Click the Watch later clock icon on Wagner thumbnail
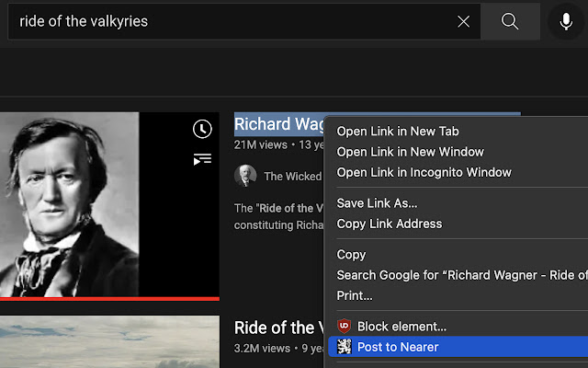This screenshot has height=368, width=588. [x=202, y=129]
